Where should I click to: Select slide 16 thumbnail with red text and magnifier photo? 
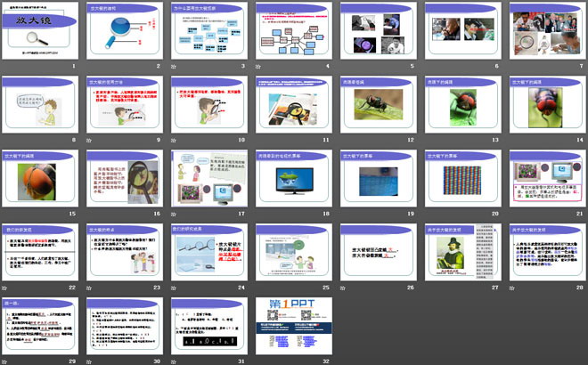point(125,178)
